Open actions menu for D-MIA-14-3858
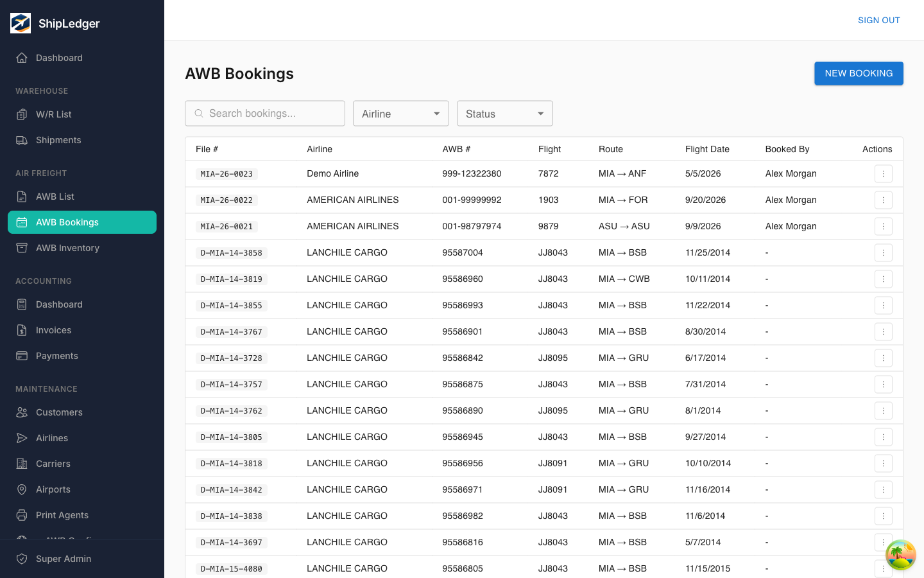The image size is (924, 578). 884,253
